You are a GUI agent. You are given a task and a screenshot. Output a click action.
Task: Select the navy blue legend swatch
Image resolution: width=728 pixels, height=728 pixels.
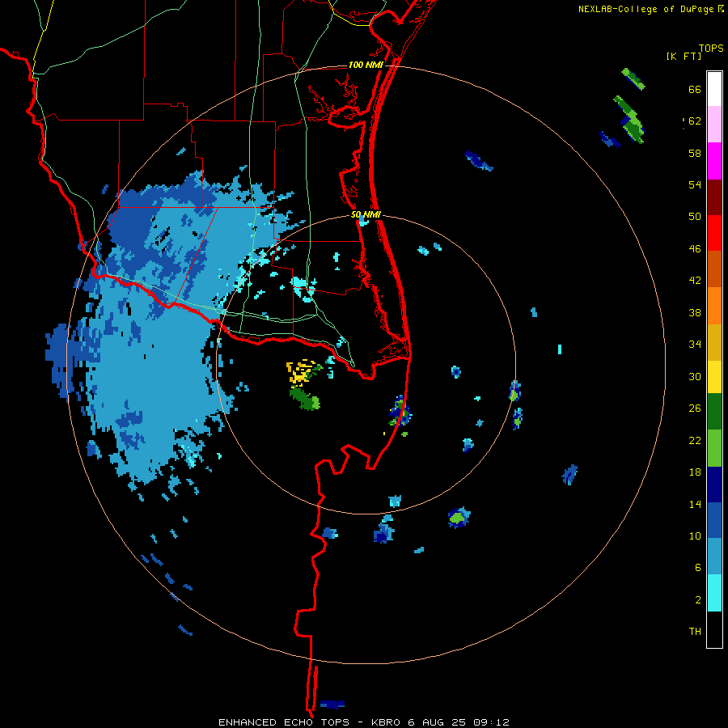point(714,485)
